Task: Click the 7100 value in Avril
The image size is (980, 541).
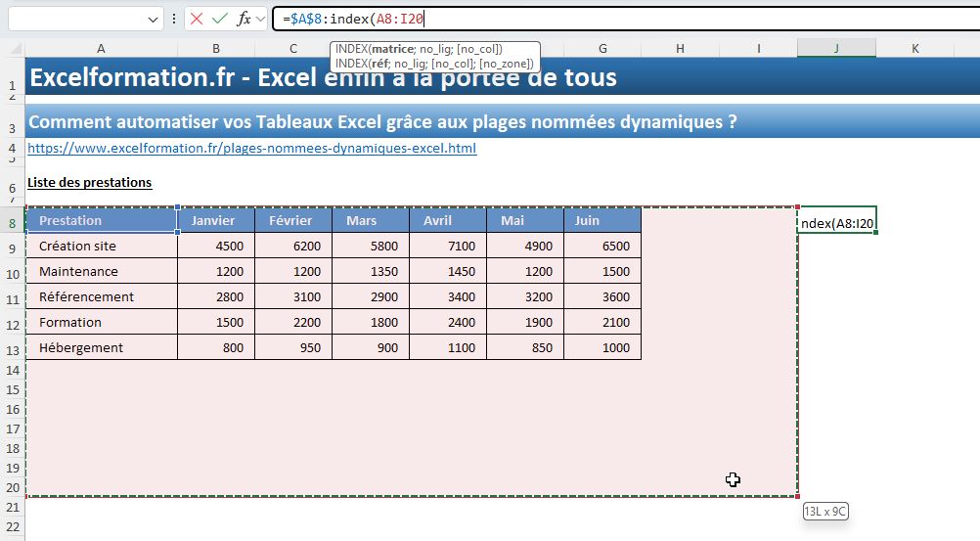Action: click(448, 246)
